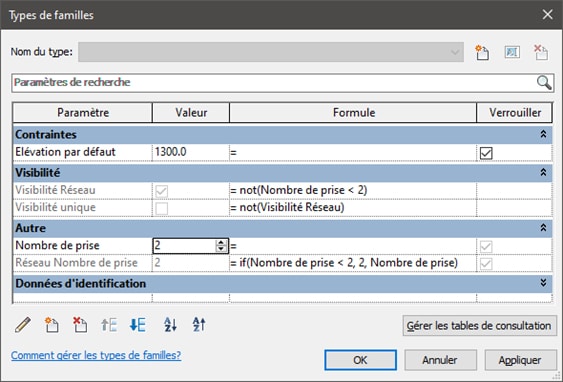
Task: Select the Elévation par défaut parameter row
Action: pyautogui.click(x=283, y=152)
